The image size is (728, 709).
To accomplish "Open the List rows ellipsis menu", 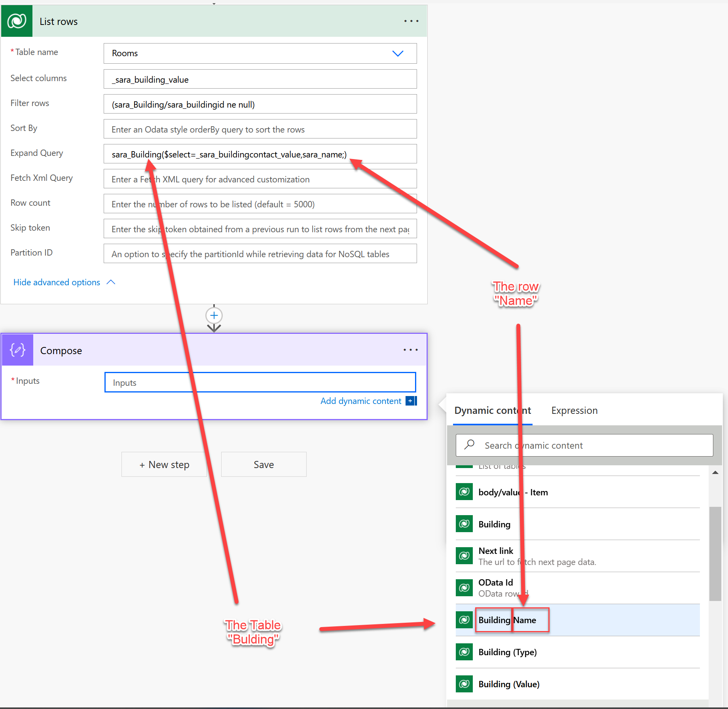I will pos(411,21).
